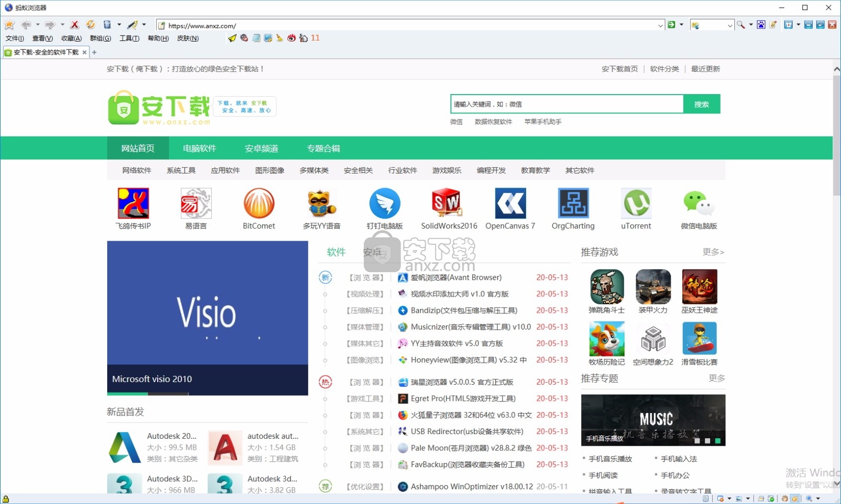Close the 安下载 browser tab

(x=85, y=52)
